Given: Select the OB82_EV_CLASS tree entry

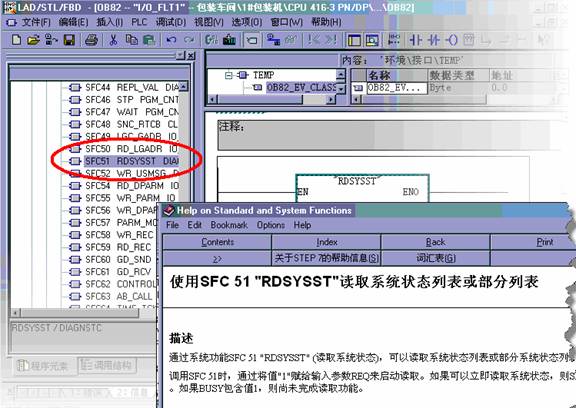Looking at the screenshot, I should tap(301, 87).
